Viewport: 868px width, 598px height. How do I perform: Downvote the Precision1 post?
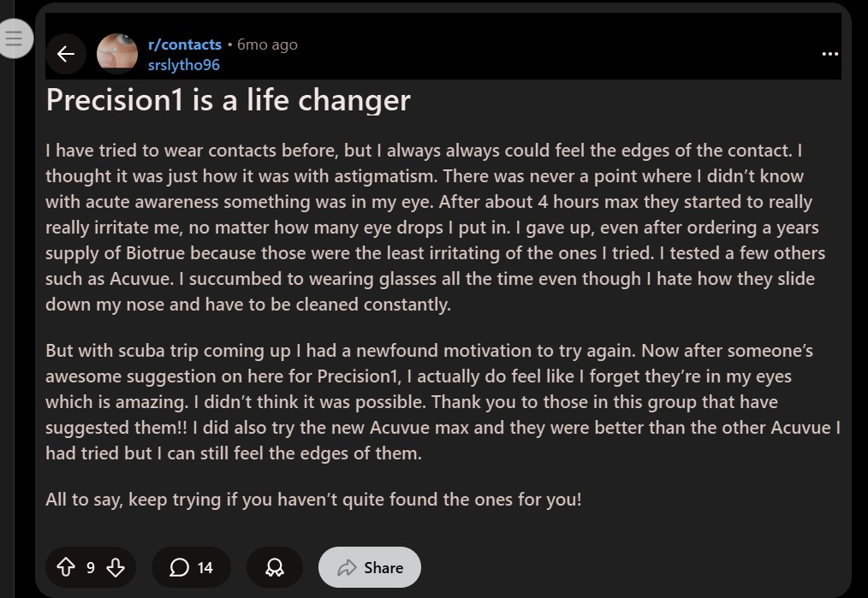click(x=116, y=567)
